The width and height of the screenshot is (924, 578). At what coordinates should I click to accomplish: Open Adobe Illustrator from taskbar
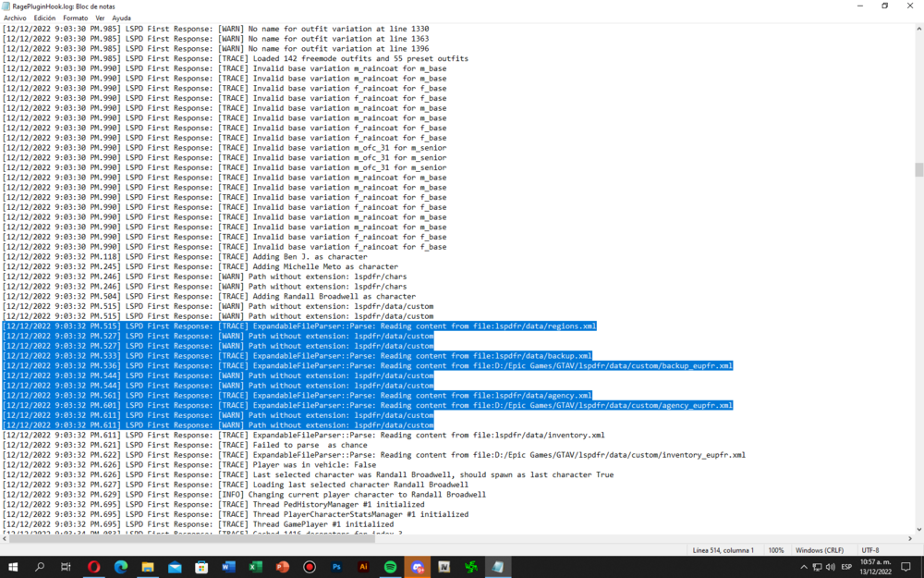363,568
